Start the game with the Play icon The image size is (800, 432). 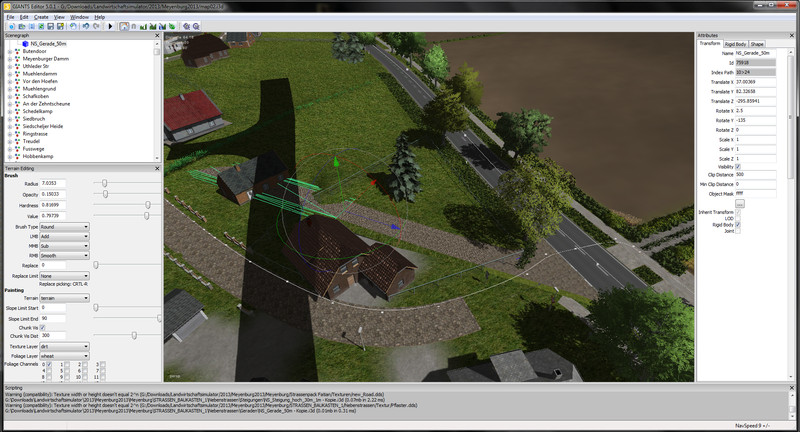click(x=110, y=26)
